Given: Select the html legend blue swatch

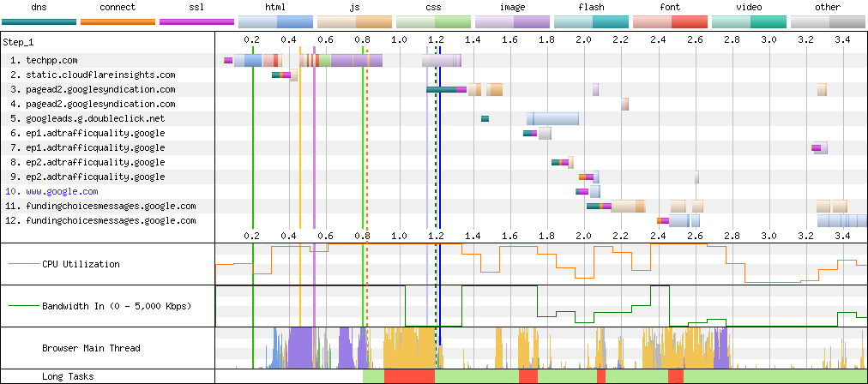Looking at the screenshot, I should 275,21.
